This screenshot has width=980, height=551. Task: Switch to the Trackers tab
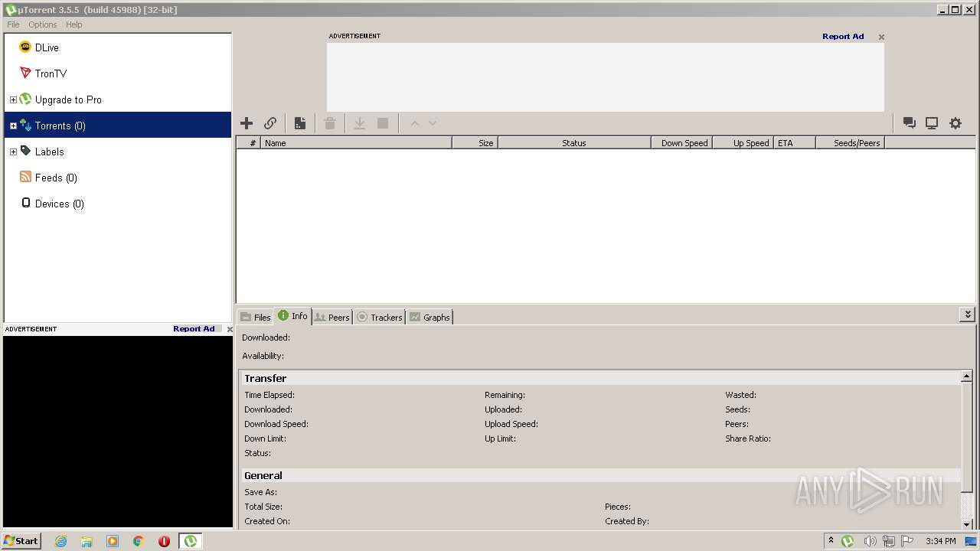[x=379, y=317]
